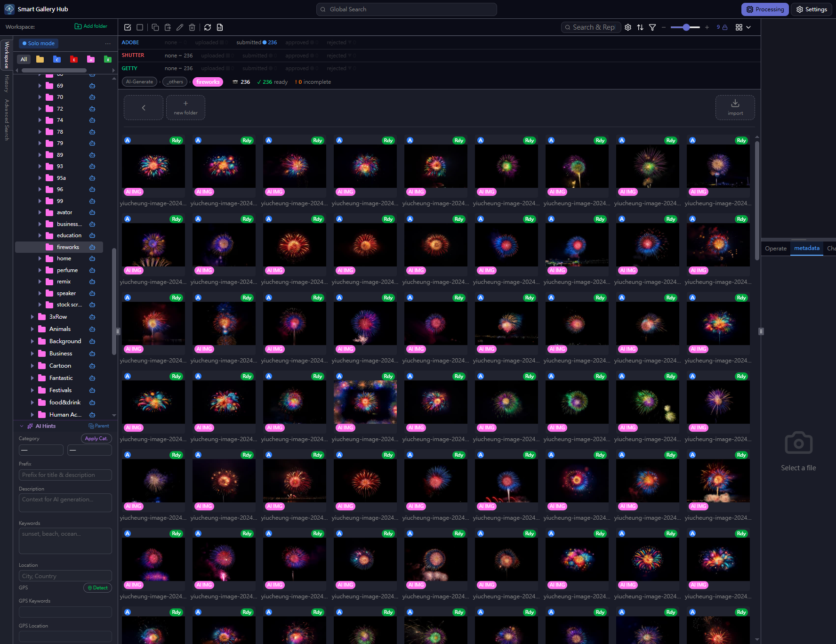Click the robot icon beside fireworks folder

coord(92,247)
